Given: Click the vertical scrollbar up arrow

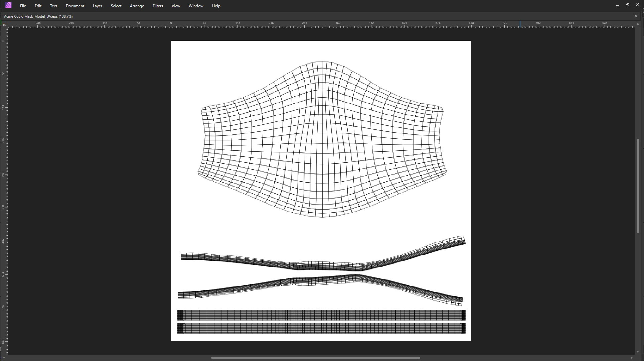Looking at the screenshot, I should [x=638, y=24].
